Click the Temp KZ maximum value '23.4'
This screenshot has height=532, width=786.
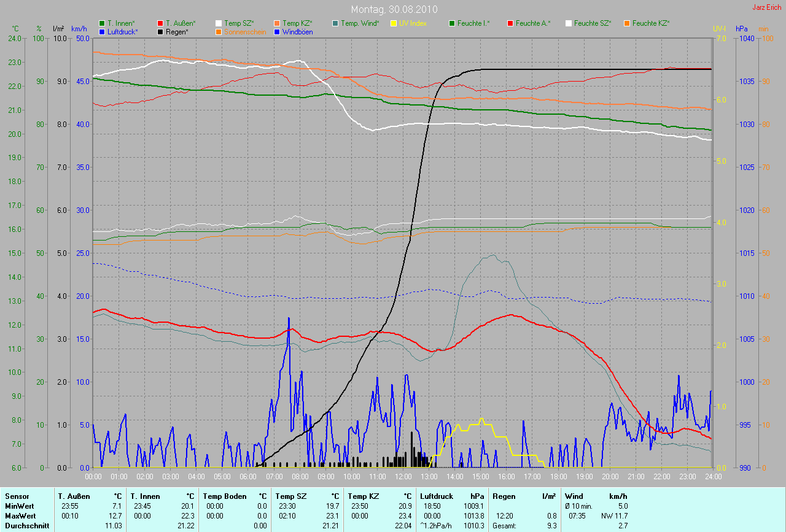tap(404, 515)
